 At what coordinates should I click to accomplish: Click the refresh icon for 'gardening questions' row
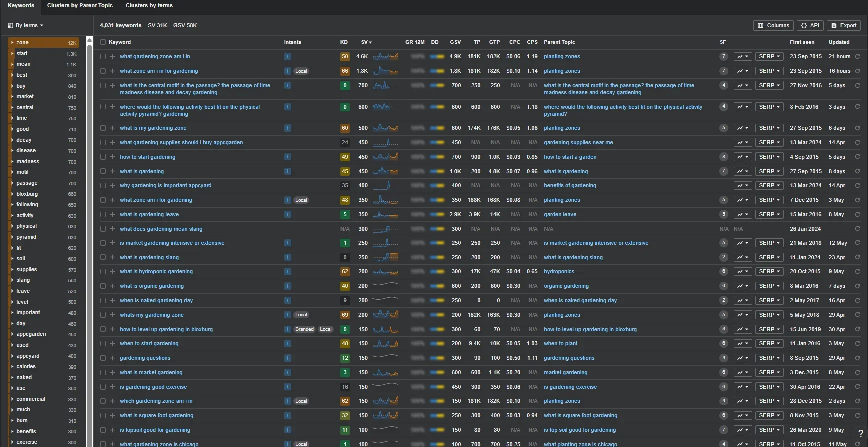tap(857, 358)
